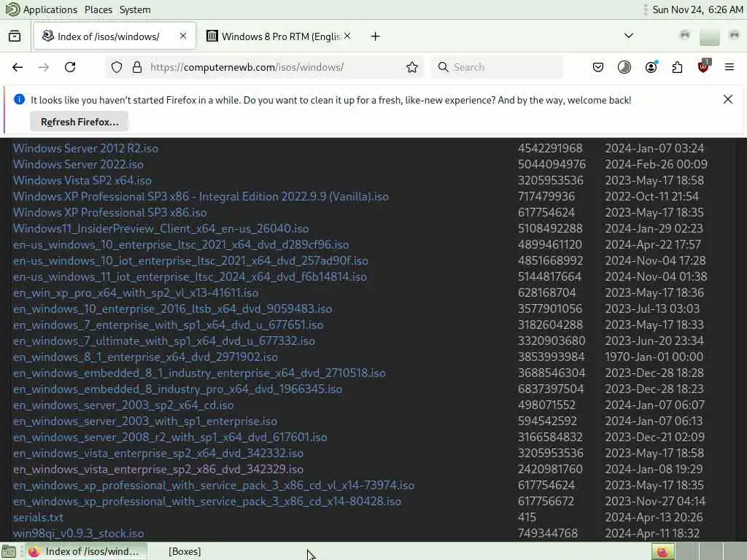
Task: Download en_windows_7_ultimate_with_sp1 iso
Action: tap(164, 341)
